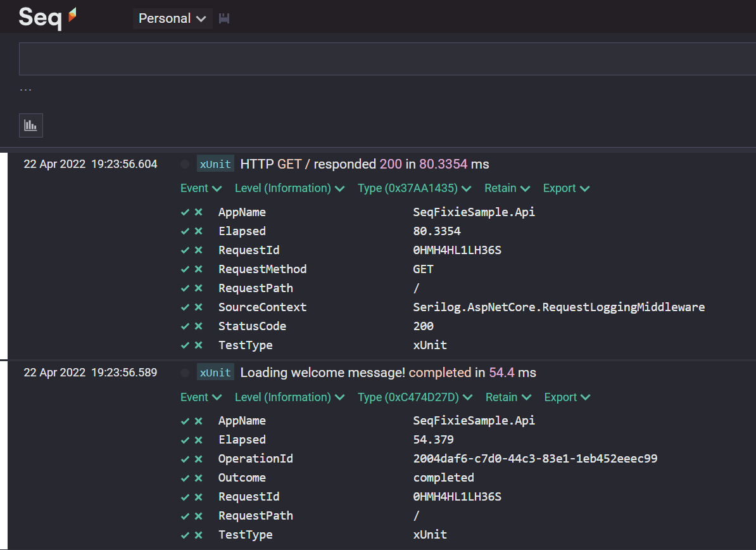Click X to exclude RequestId in HTTP GET event
756x550 pixels.
(x=198, y=250)
